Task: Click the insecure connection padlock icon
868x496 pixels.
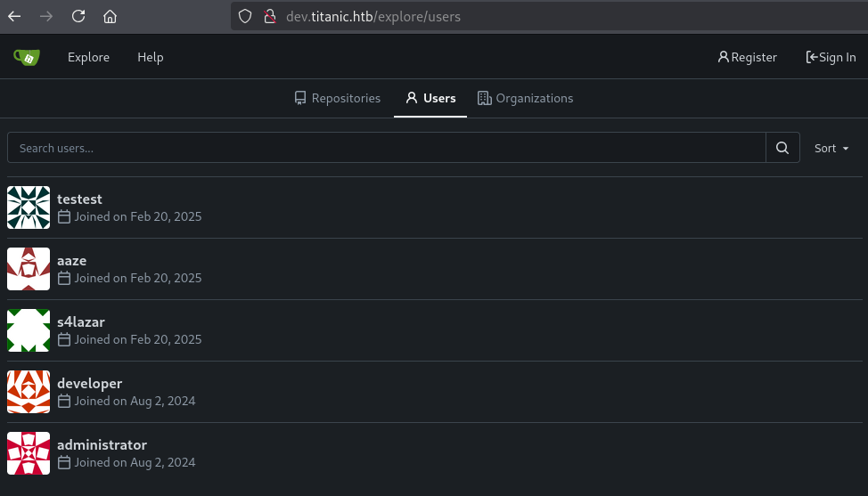Action: (x=270, y=16)
